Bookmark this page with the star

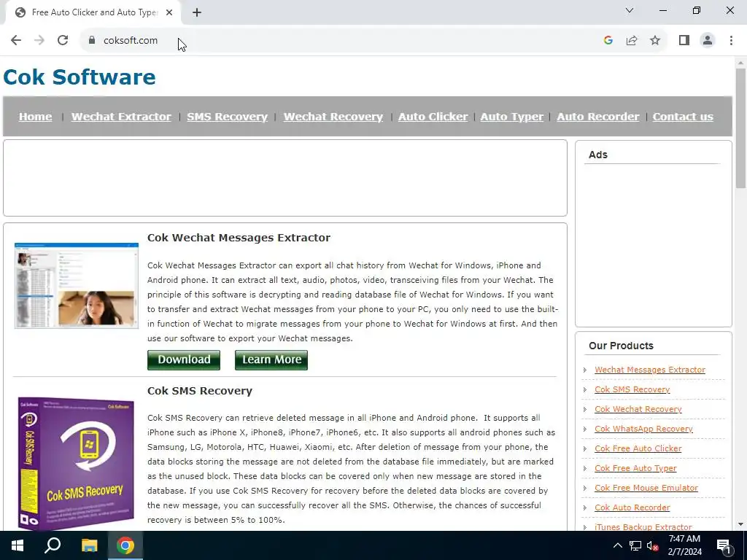[655, 40]
